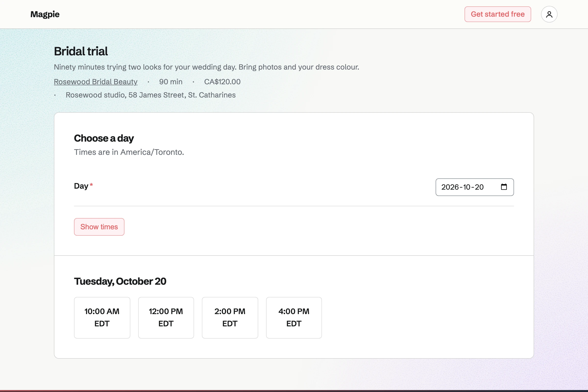Click the month in the Day field
The height and width of the screenshot is (392, 588).
(467, 187)
